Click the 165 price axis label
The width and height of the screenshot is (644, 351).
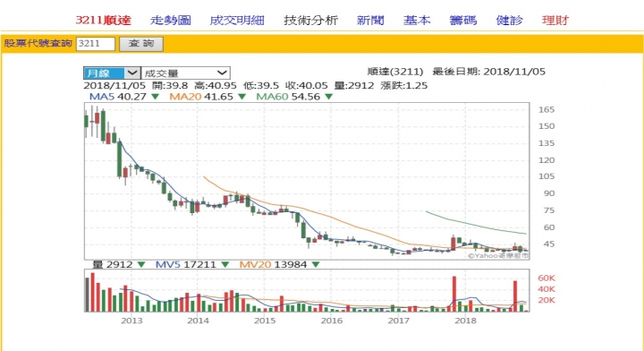click(x=547, y=110)
